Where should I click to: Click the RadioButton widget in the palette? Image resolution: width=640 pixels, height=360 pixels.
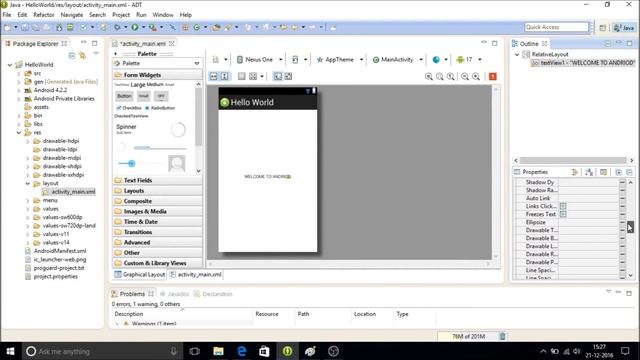(160, 108)
